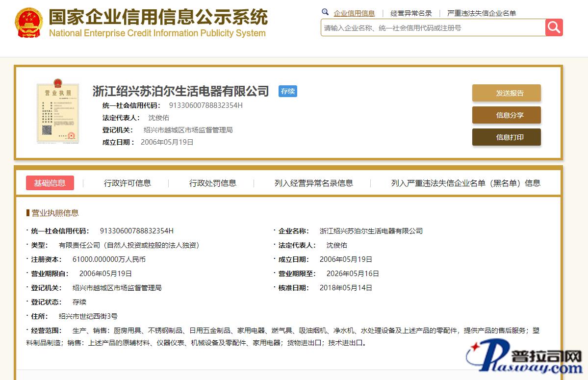Click the national emblem logo

[x=29, y=23]
